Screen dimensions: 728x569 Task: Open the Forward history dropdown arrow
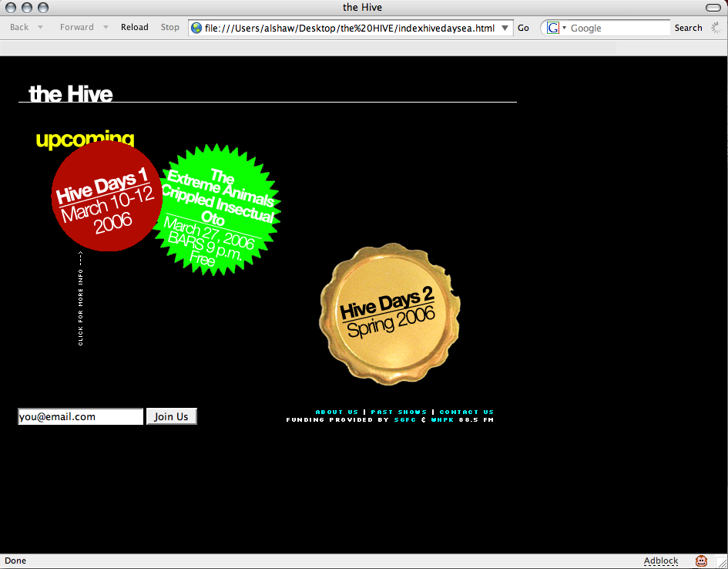106,28
